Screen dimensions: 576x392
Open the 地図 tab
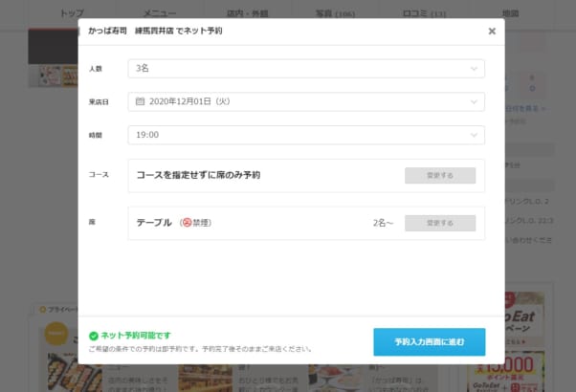510,13
